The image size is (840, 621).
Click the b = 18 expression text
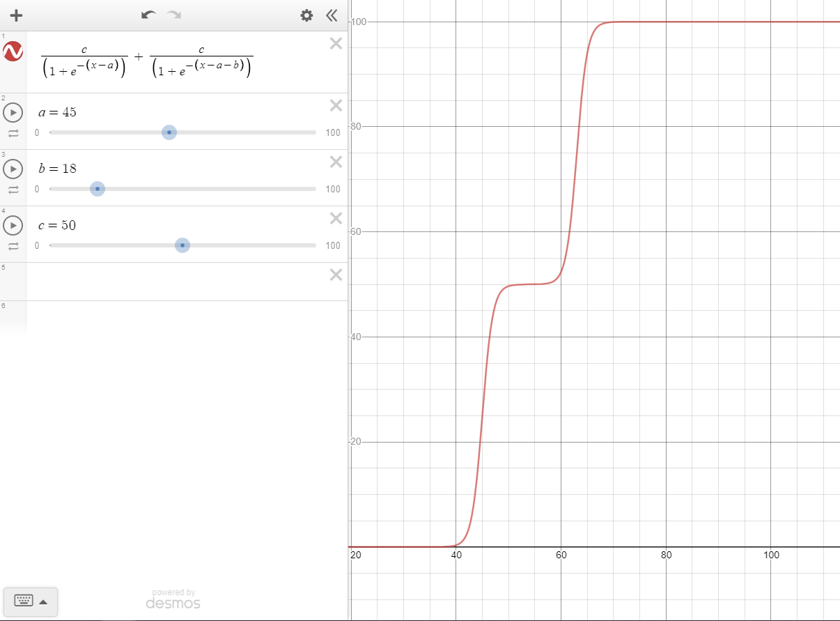click(57, 169)
